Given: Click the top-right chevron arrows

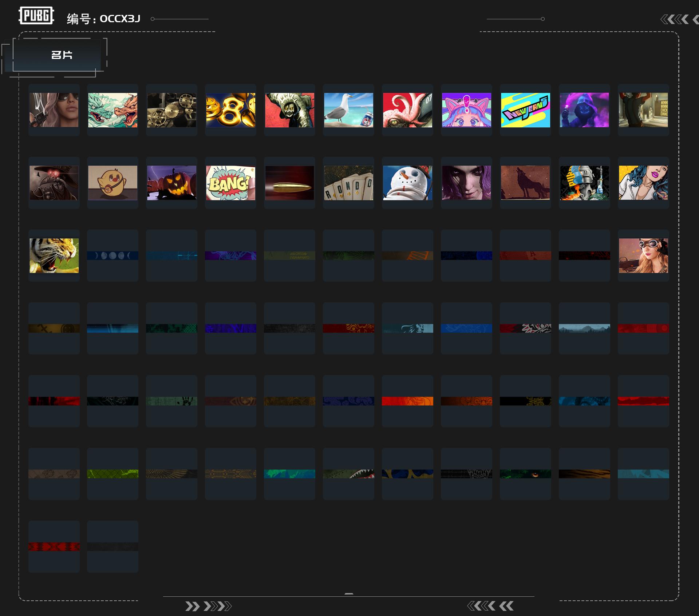Looking at the screenshot, I should tap(679, 19).
